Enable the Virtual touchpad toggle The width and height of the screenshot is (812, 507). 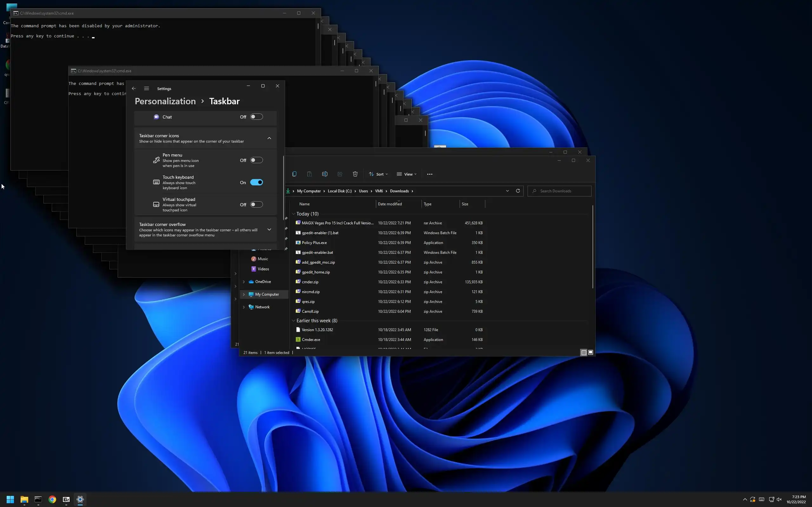coord(256,205)
